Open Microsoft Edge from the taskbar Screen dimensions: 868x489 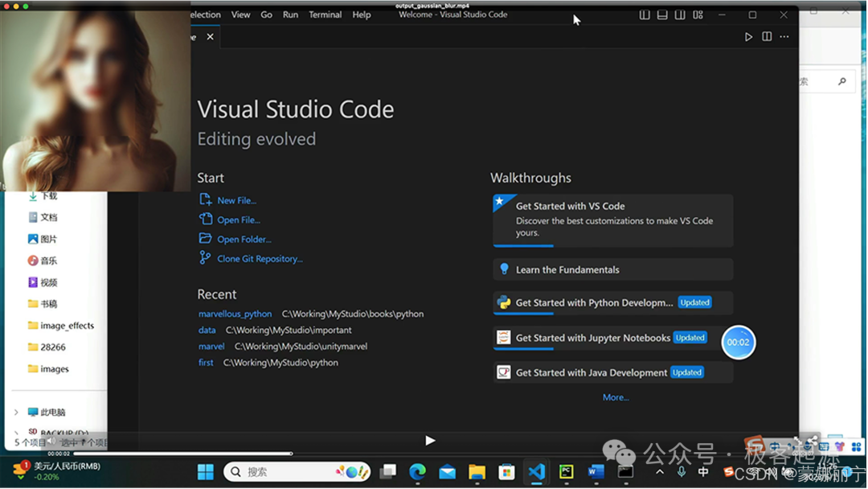(417, 472)
